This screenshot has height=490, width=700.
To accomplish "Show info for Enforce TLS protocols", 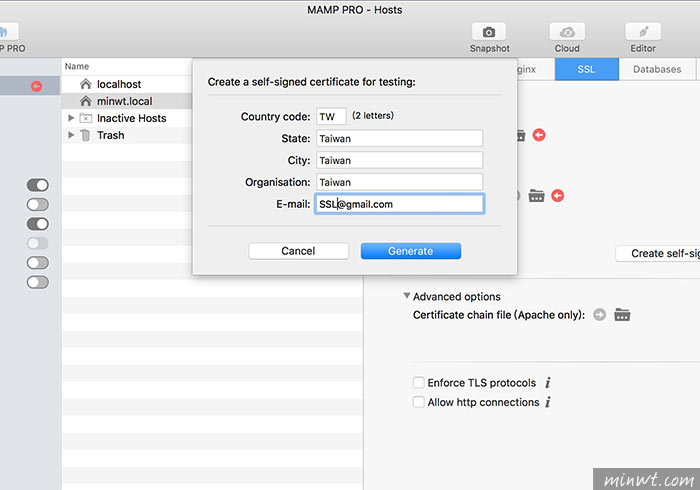I will (x=548, y=382).
